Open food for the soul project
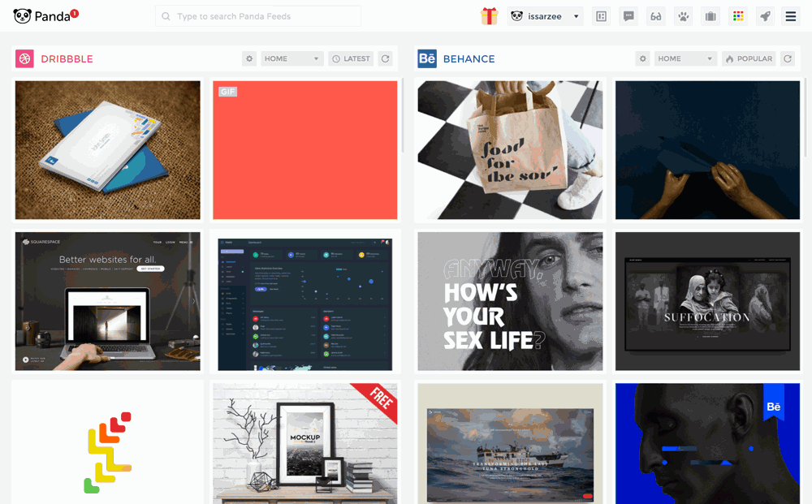812x504 pixels. pyautogui.click(x=510, y=150)
